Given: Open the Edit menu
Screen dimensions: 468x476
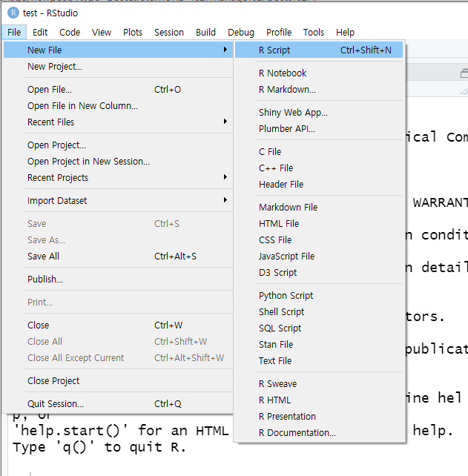Looking at the screenshot, I should (x=40, y=32).
